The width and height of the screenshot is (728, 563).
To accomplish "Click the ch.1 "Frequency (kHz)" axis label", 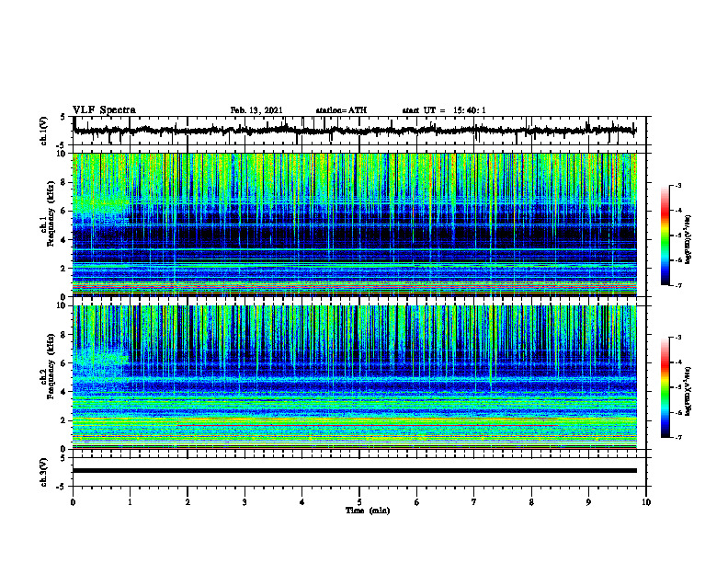I will click(x=51, y=213).
